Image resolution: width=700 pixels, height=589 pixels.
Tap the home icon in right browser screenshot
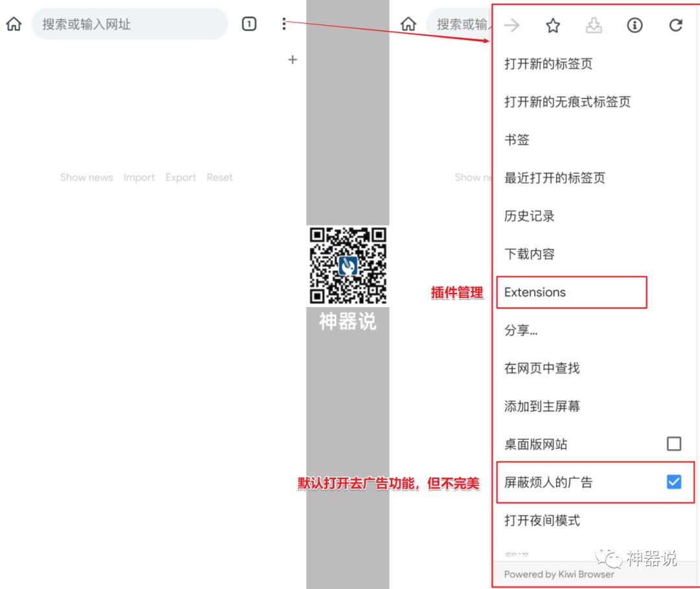pyautogui.click(x=408, y=23)
